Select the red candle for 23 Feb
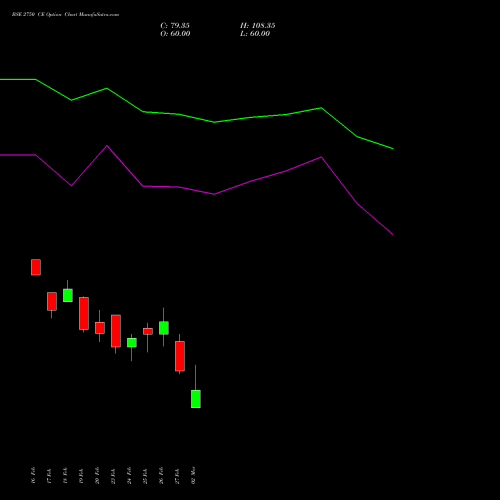 pyautogui.click(x=116, y=331)
